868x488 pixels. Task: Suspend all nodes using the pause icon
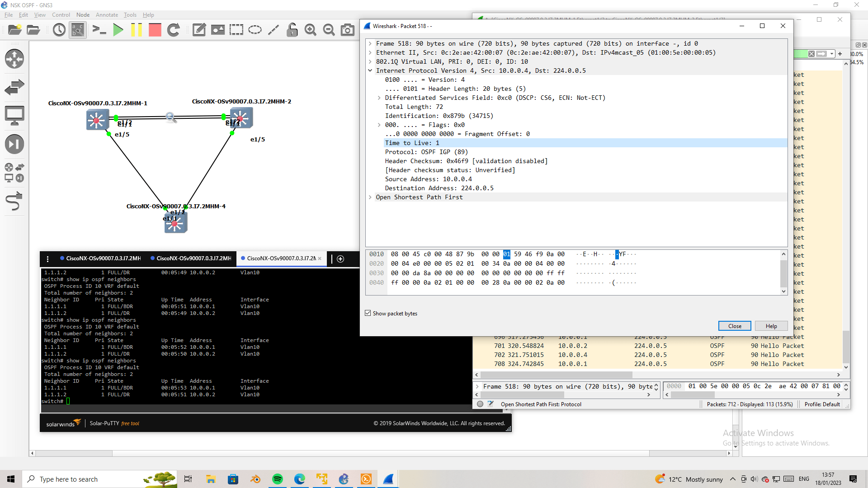[137, 30]
